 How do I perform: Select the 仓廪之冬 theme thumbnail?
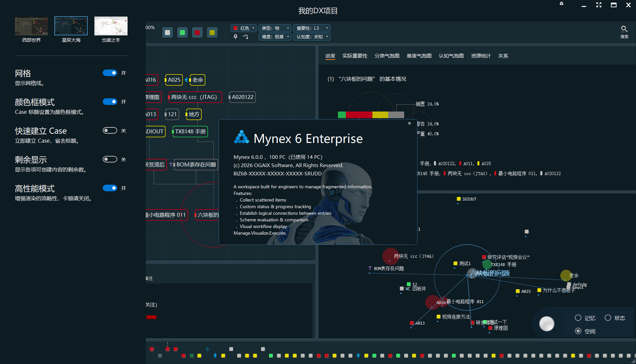(x=111, y=26)
